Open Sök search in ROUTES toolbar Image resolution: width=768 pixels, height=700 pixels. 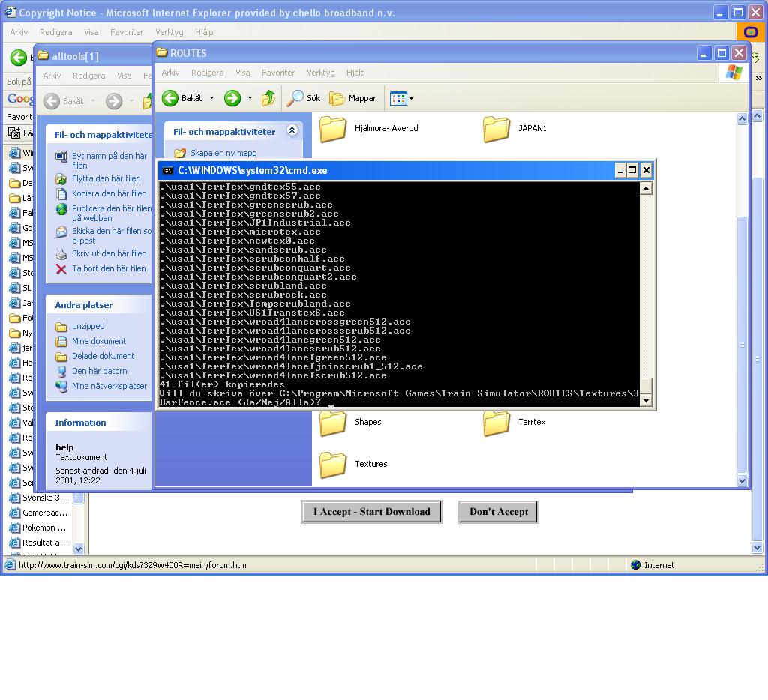[x=303, y=98]
